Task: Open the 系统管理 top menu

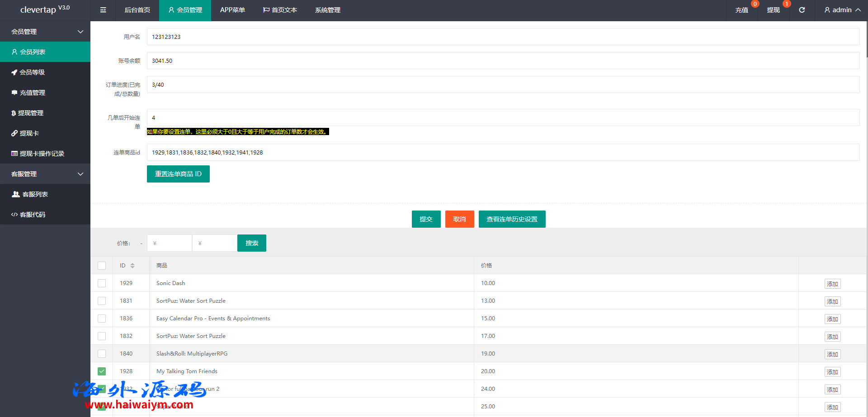Action: point(328,10)
